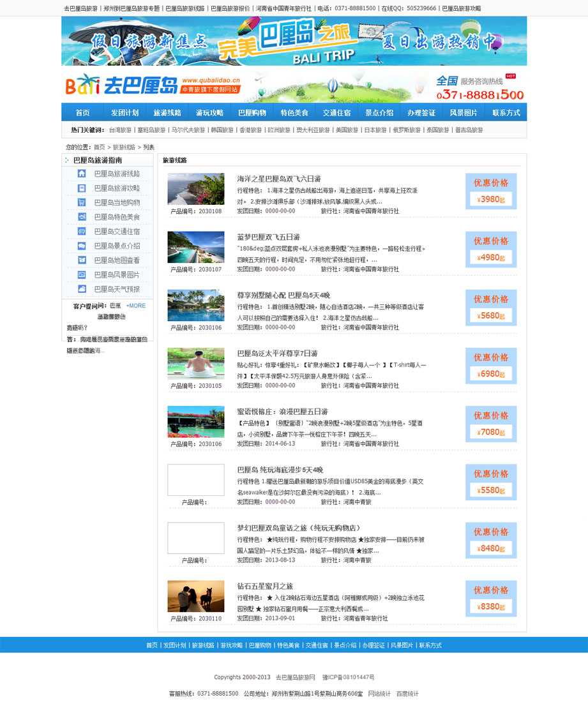Click the picture icon beside 巴厘岛风景图片
The width and height of the screenshot is (588, 702).
[x=82, y=274]
